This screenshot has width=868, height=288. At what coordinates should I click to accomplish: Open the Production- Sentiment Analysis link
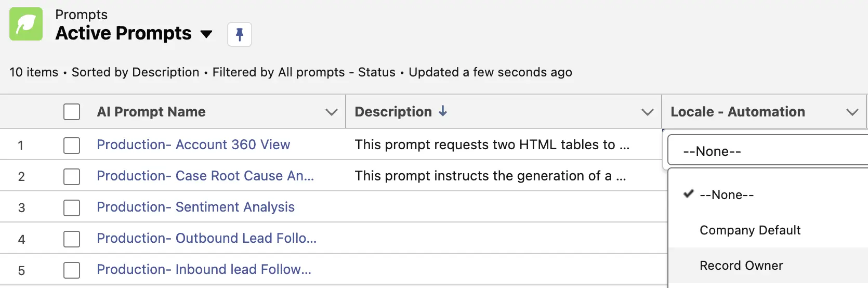[195, 207]
